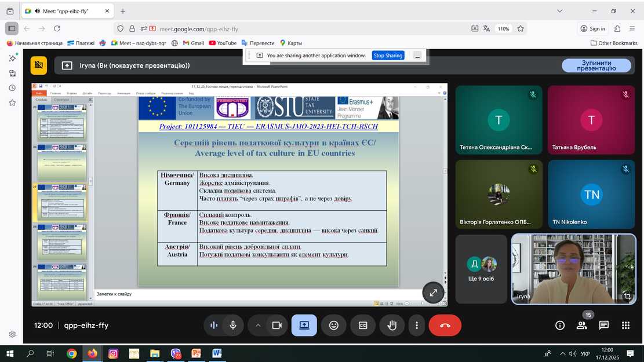Image resolution: width=644 pixels, height=362 pixels.
Task: Show the participants list
Action: [581, 326]
